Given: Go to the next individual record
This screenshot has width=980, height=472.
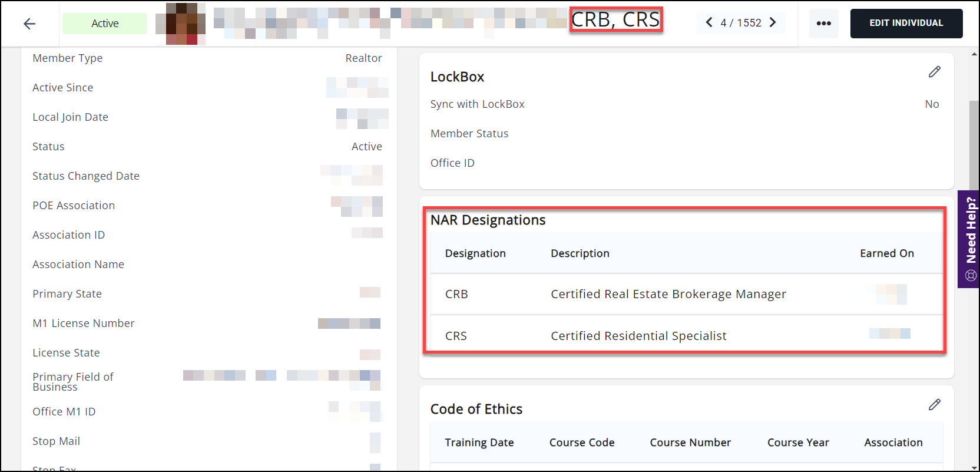Looking at the screenshot, I should pos(773,22).
